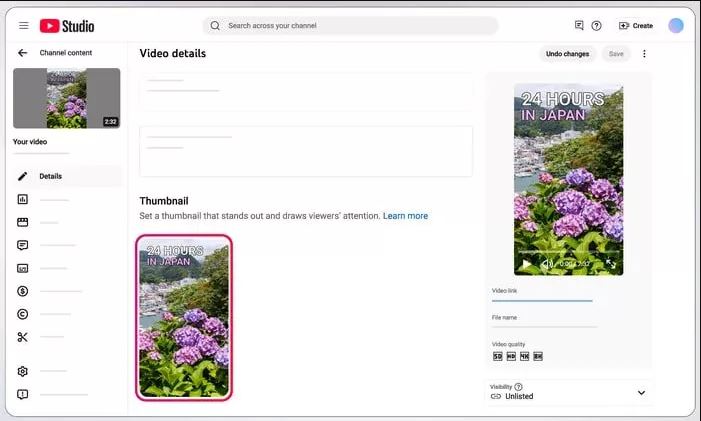Click the Undo changes button
Image resolution: width=701 pixels, height=421 pixels.
pos(567,54)
